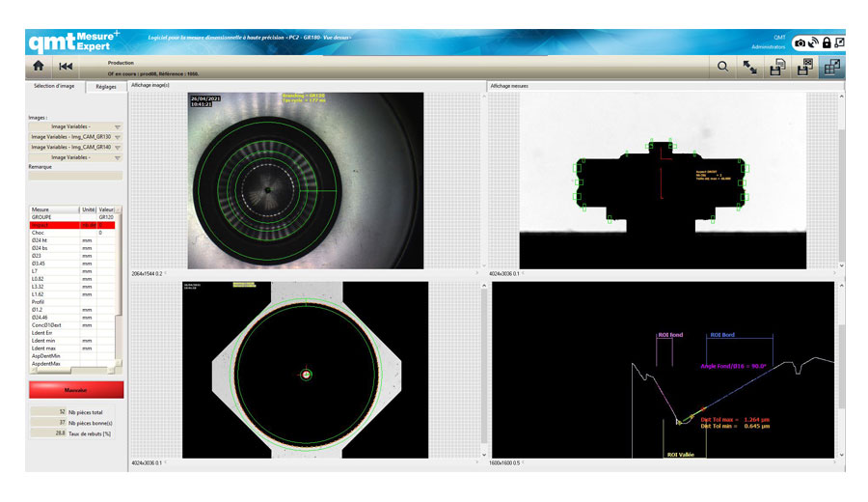Click the save with document icon
This screenshot has height=502, width=868.
775,67
